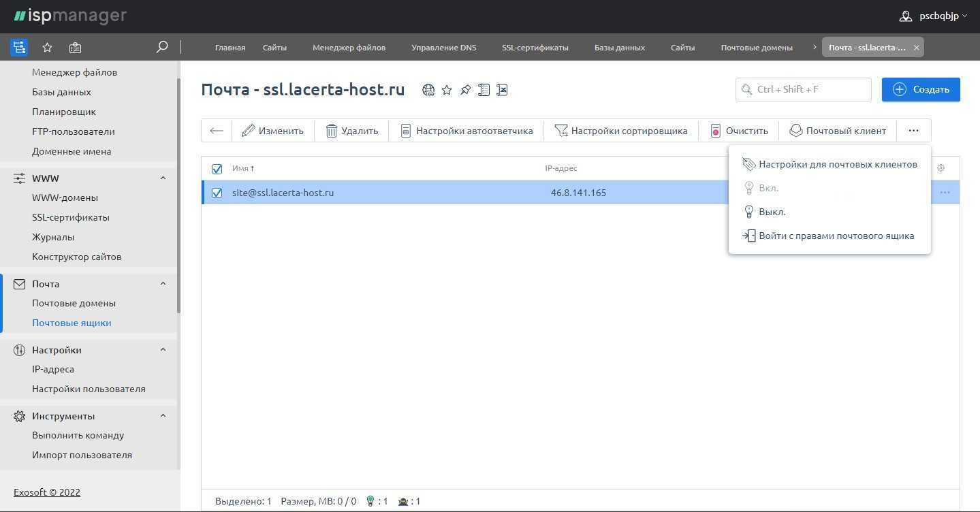Toggle the select-all checkbox in table header

(x=217, y=169)
